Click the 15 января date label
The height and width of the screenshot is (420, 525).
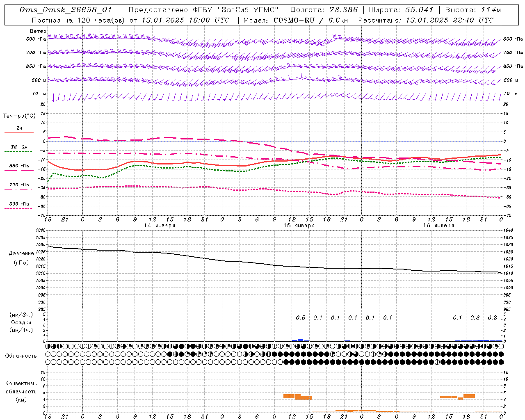pos(299,226)
